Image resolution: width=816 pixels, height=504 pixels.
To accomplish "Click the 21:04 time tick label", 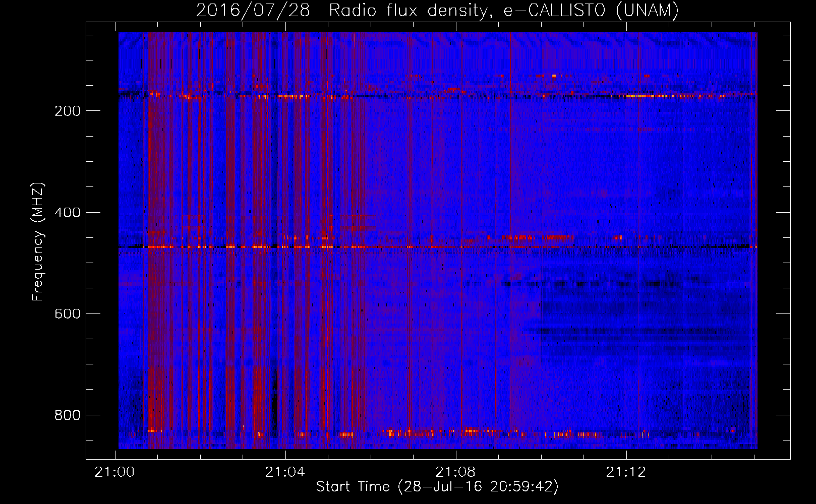I will (x=285, y=472).
